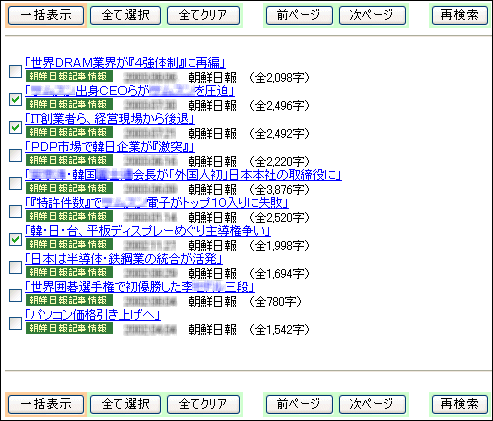The image size is (493, 421).
Task: Uncheck the box for 平板ディスプレー article
Action: pos(15,239)
